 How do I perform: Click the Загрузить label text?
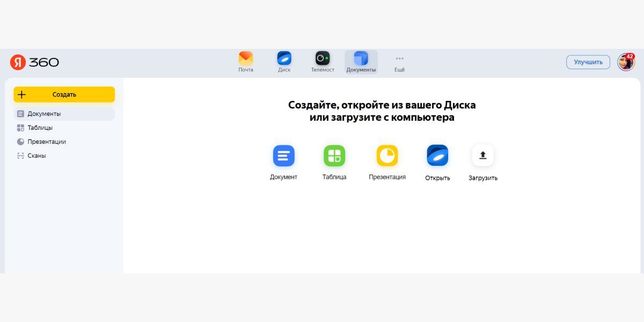coord(483,178)
